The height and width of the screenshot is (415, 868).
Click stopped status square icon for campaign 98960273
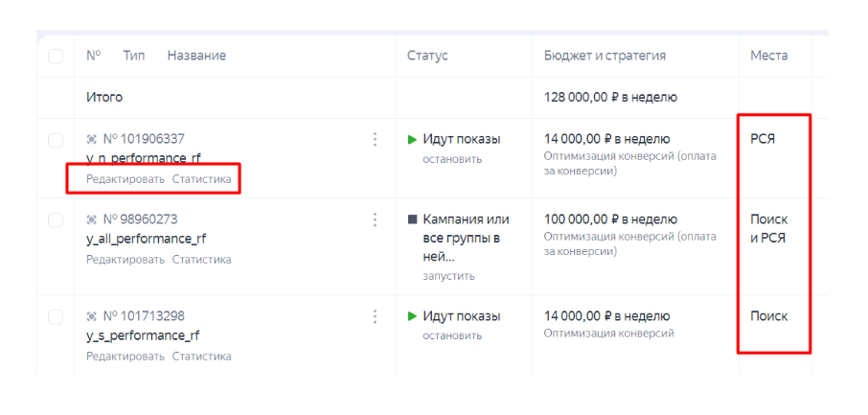(412, 219)
